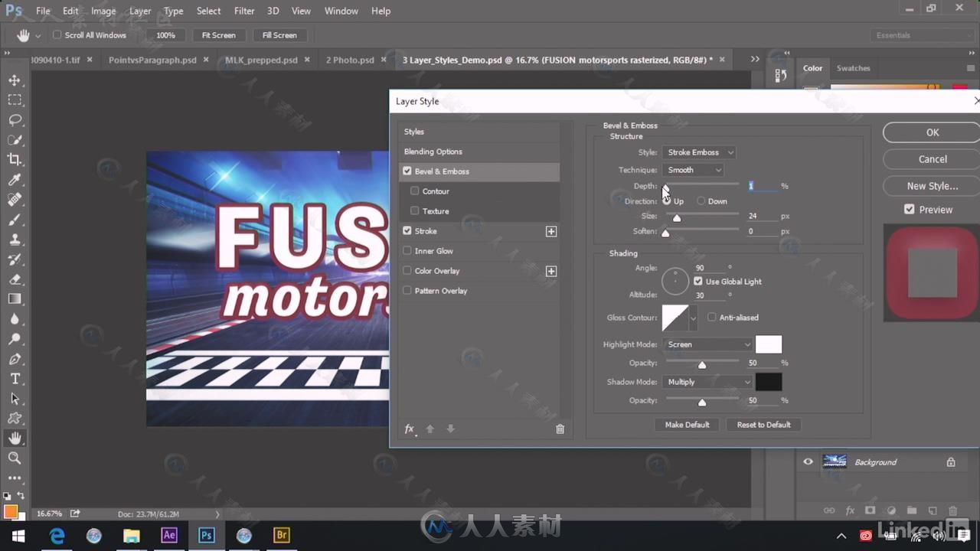Open the Gloss Contour picker arrow

(x=694, y=318)
